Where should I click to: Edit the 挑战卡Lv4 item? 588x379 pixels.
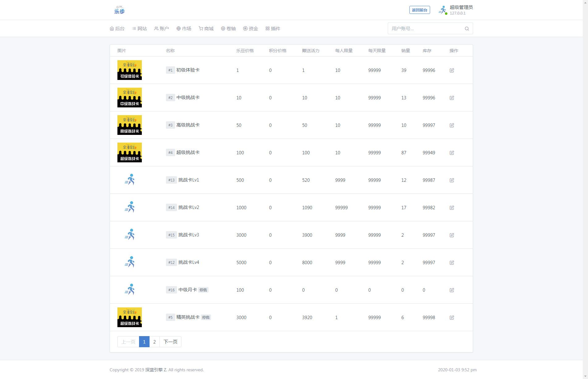coord(452,263)
